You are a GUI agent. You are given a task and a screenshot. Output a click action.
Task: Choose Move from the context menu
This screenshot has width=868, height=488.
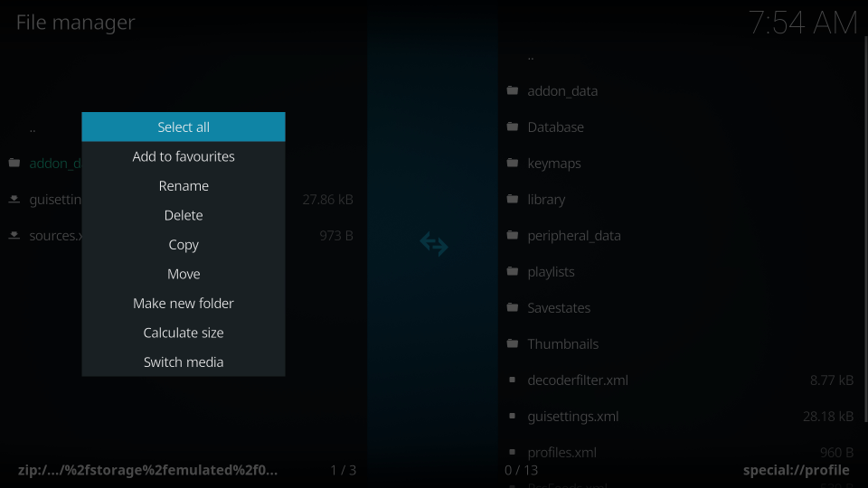pyautogui.click(x=184, y=274)
